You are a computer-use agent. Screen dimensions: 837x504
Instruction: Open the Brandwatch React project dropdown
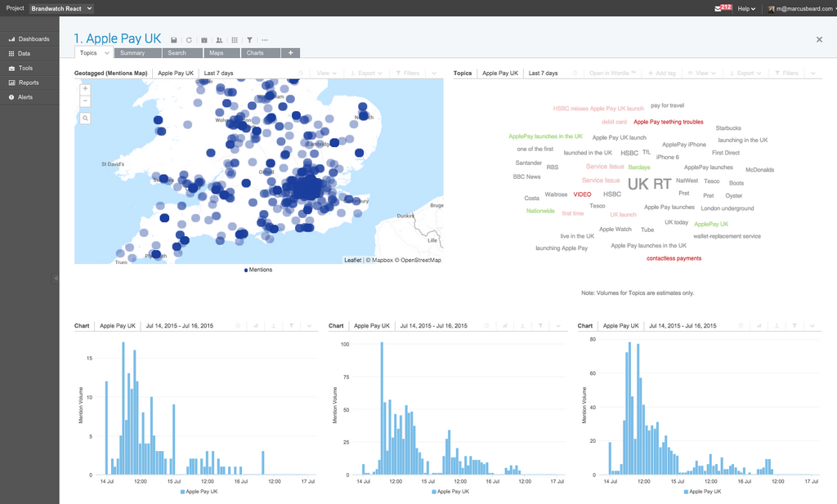tap(61, 8)
